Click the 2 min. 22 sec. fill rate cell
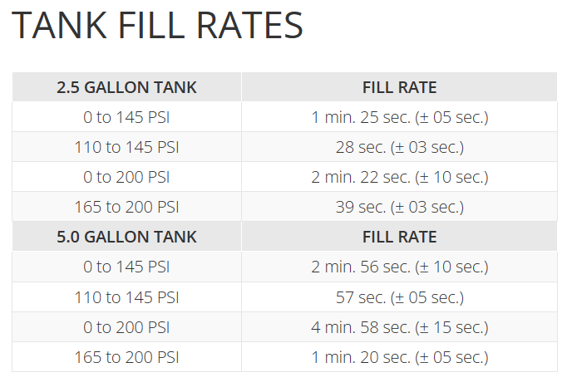 coord(399,177)
